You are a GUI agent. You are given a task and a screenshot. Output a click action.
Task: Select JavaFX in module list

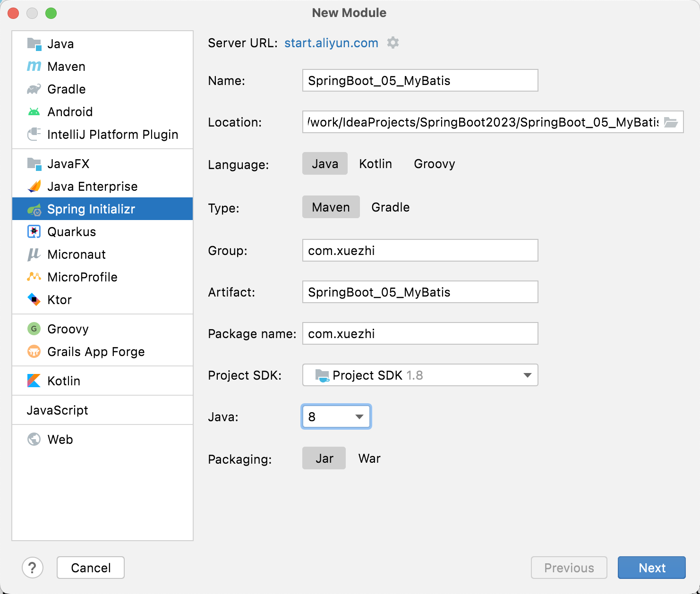[x=102, y=164]
